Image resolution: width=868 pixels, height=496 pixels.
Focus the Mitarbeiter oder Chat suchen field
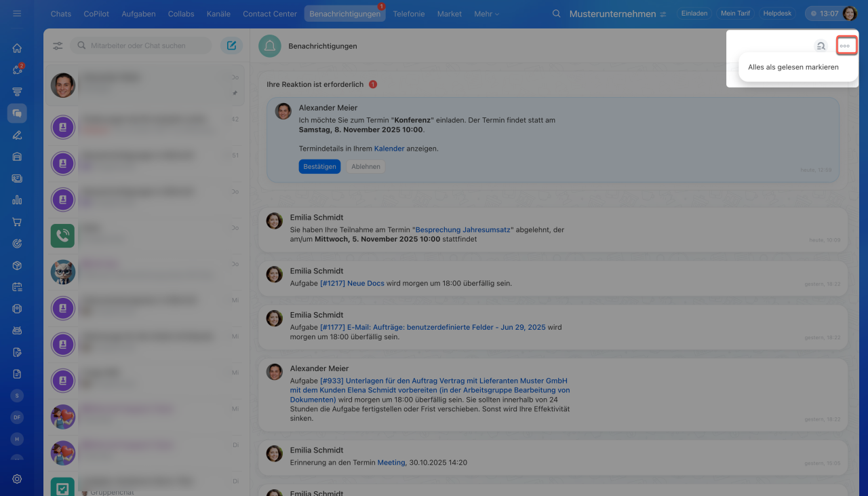(x=142, y=45)
